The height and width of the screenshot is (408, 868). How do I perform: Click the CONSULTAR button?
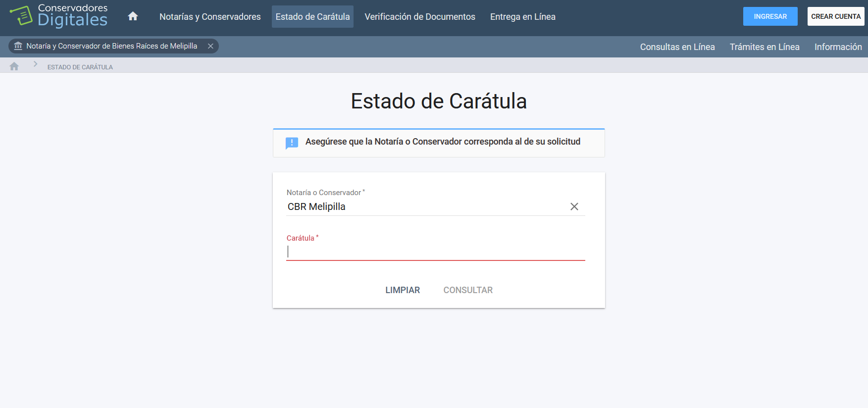click(x=468, y=290)
